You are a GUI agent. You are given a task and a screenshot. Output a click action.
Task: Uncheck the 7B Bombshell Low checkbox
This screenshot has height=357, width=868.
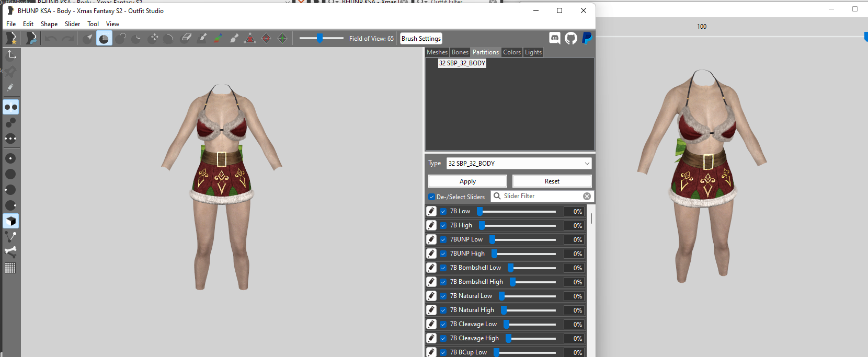coord(443,268)
